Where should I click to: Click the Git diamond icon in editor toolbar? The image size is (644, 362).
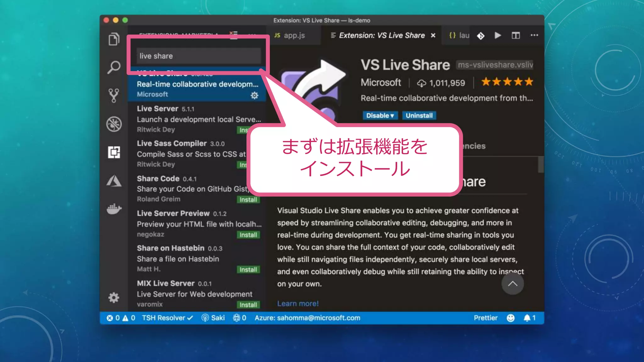[480, 36]
